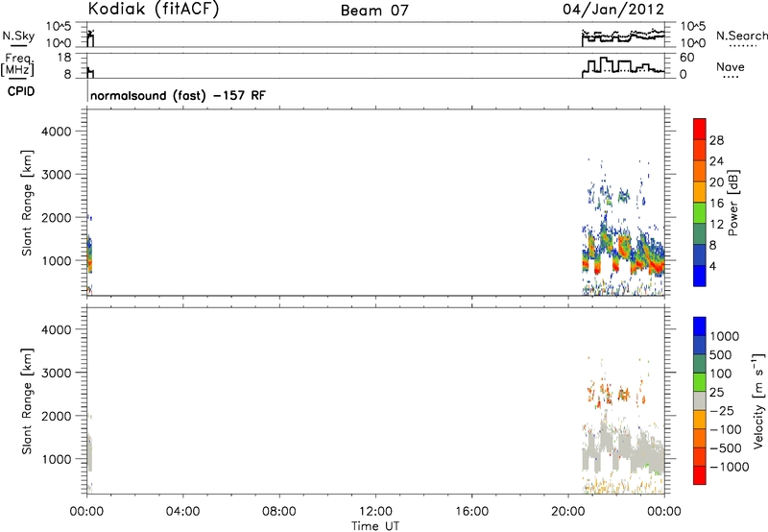Click the 10^5 tick on left noise axis
Screen dimensions: 768x532
pos(59,27)
